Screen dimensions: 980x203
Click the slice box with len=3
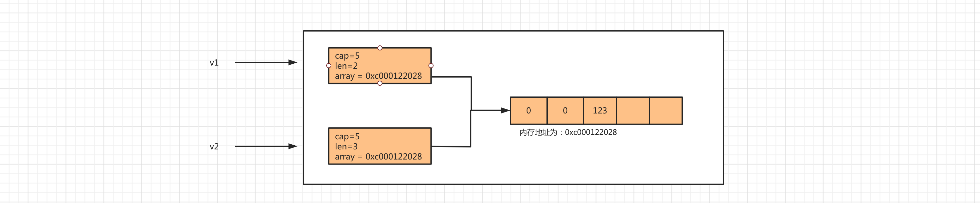point(380,146)
